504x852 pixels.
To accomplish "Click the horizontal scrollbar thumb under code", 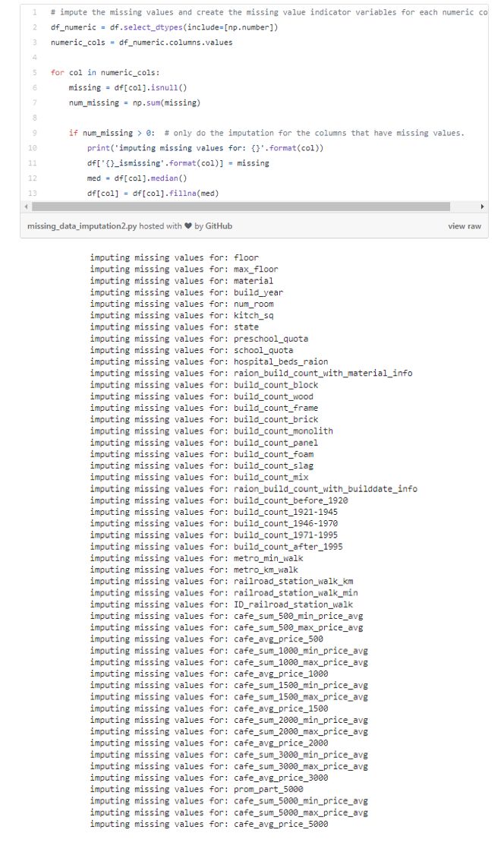I will pos(240,207).
